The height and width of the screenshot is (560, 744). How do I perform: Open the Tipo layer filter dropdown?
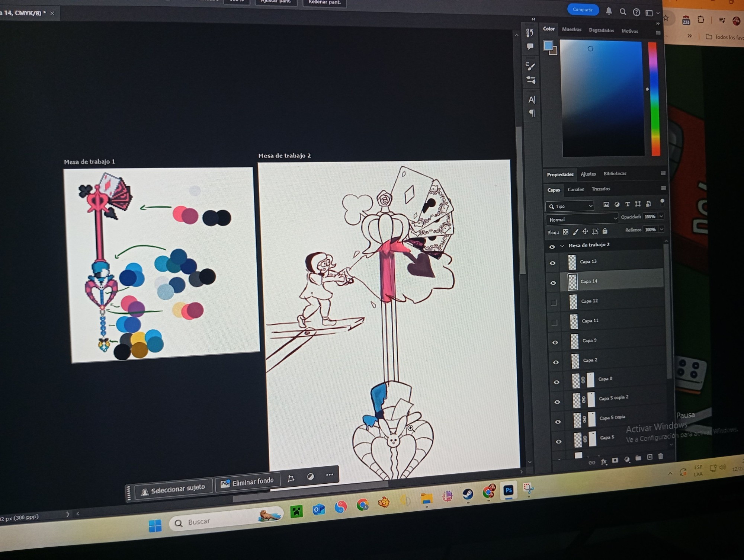click(x=570, y=206)
